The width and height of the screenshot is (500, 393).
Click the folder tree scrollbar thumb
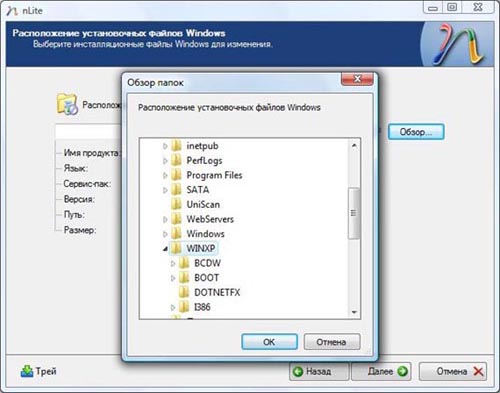(x=354, y=213)
